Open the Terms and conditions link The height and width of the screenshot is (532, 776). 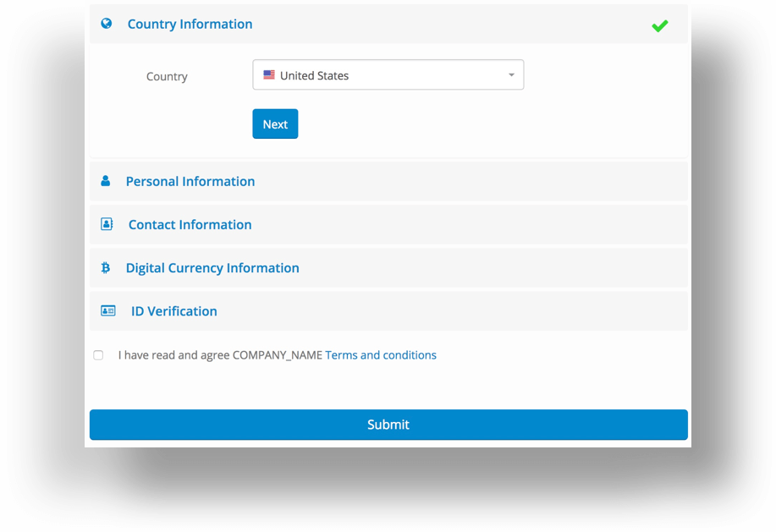pyautogui.click(x=381, y=355)
